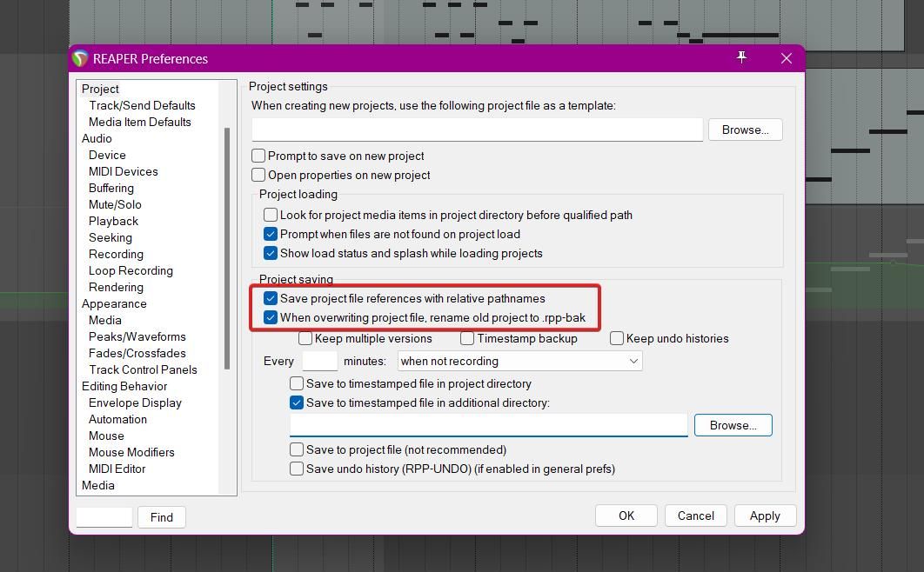The image size is (924, 572).
Task: Enable "Save to project file (not recommended)"
Action: coord(296,449)
